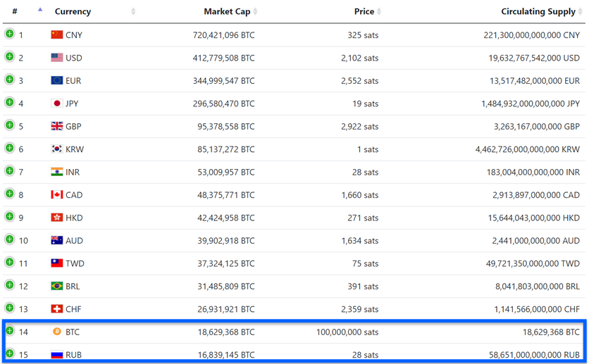Image resolution: width=589 pixels, height=364 pixels.
Task: Sort by Circulating Supply column
Action: point(538,11)
